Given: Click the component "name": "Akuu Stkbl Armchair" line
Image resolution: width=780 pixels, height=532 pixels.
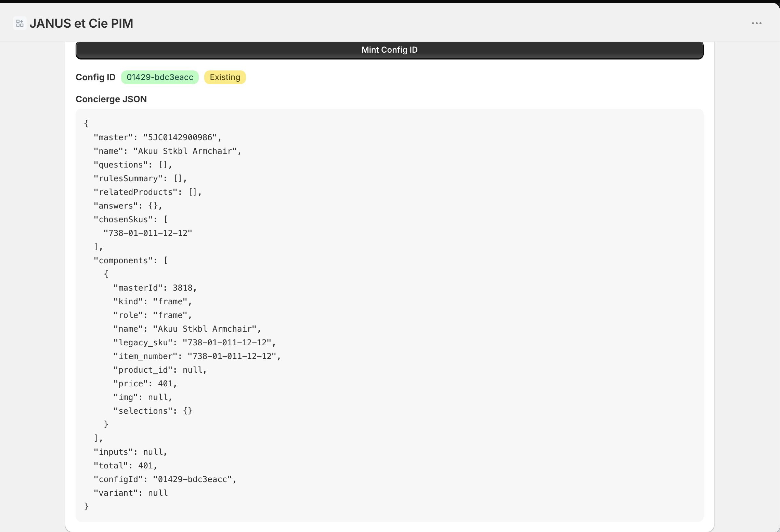Looking at the screenshot, I should [x=187, y=329].
